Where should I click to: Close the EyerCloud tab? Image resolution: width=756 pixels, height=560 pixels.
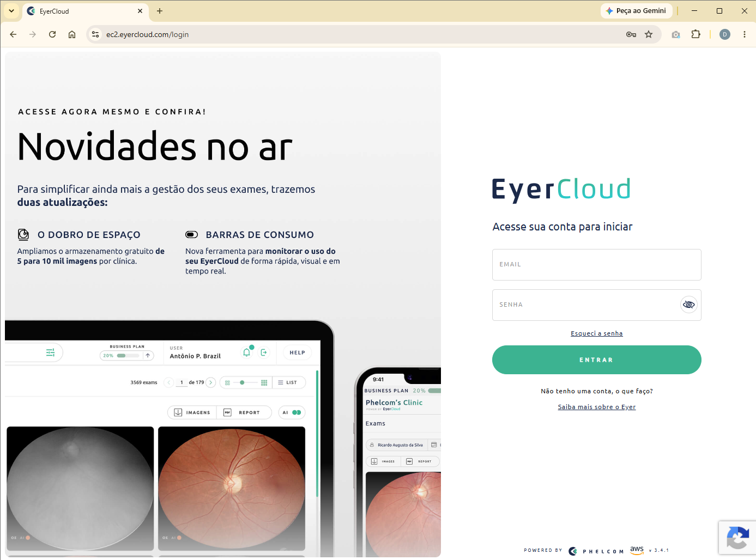(x=140, y=11)
